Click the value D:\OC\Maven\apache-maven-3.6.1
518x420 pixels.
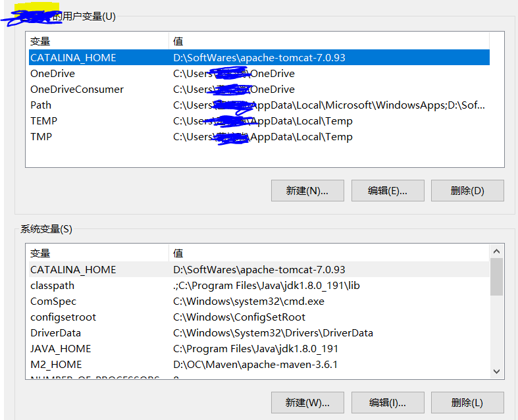(x=255, y=365)
